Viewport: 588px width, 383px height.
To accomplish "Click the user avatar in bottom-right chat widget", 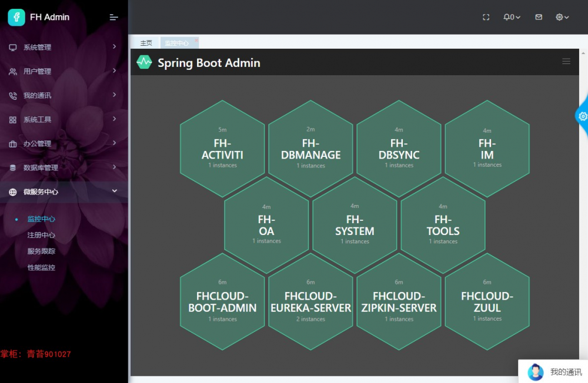I will coord(534,372).
